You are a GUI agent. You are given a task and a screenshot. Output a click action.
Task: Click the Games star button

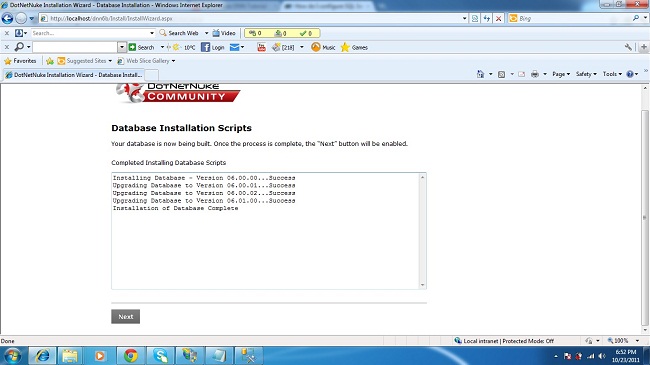[354, 47]
